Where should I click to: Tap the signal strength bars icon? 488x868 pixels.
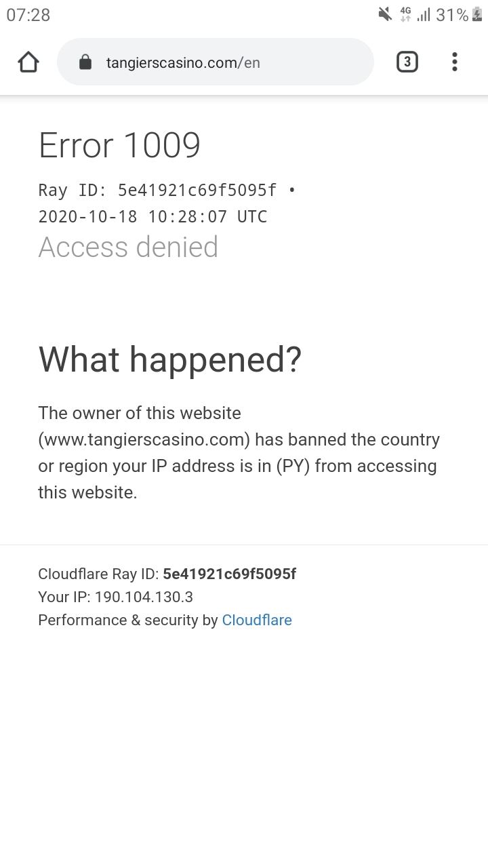coord(424,14)
